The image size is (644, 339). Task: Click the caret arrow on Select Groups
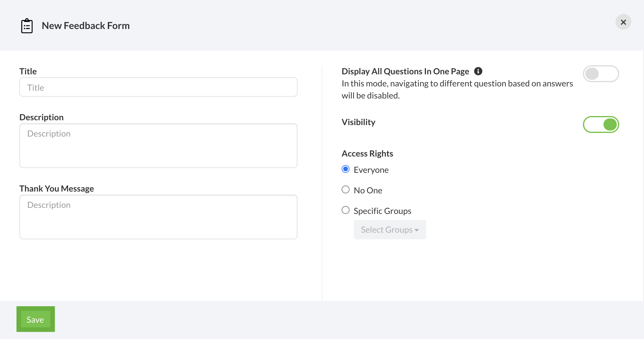pyautogui.click(x=417, y=230)
